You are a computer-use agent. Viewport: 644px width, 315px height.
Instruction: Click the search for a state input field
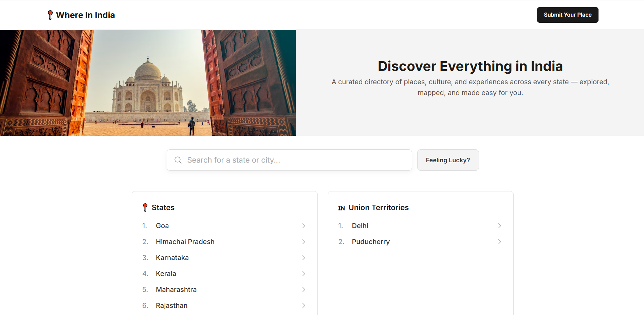[289, 160]
